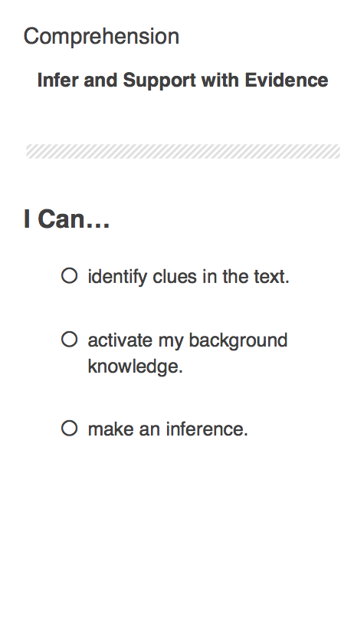Click the circle bullet beside identify clues
The image size is (364, 638).
coord(70,275)
